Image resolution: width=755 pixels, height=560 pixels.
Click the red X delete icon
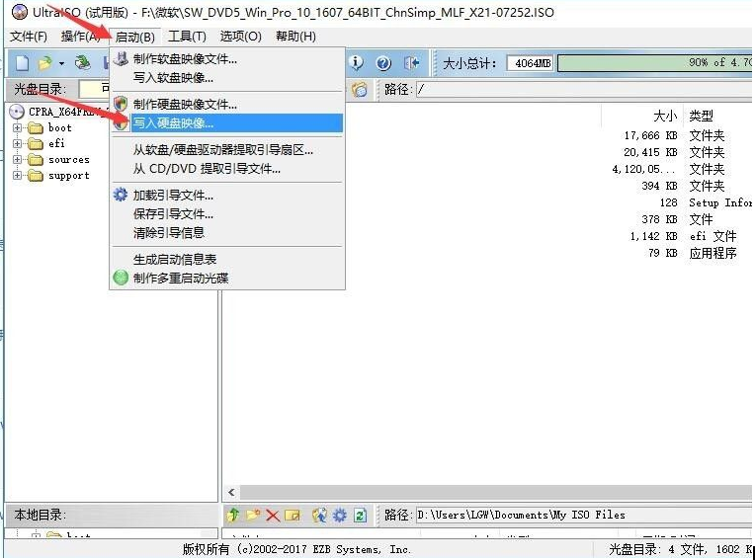273,515
